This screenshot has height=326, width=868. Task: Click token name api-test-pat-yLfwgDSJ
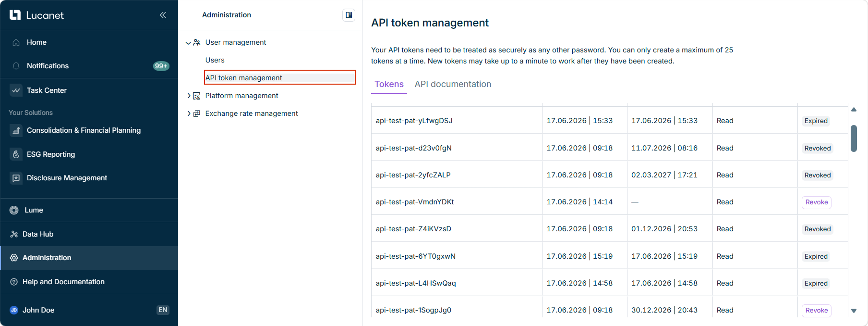click(414, 121)
